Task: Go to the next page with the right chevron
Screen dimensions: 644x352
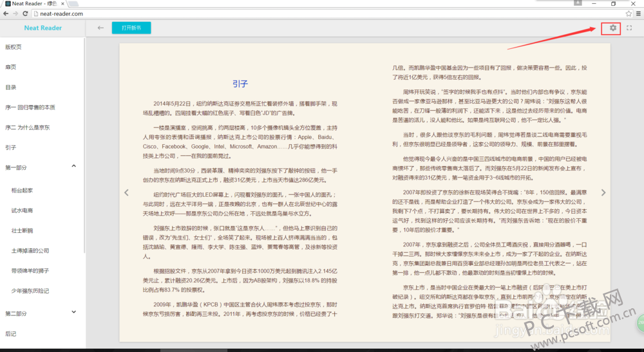Action: point(603,192)
